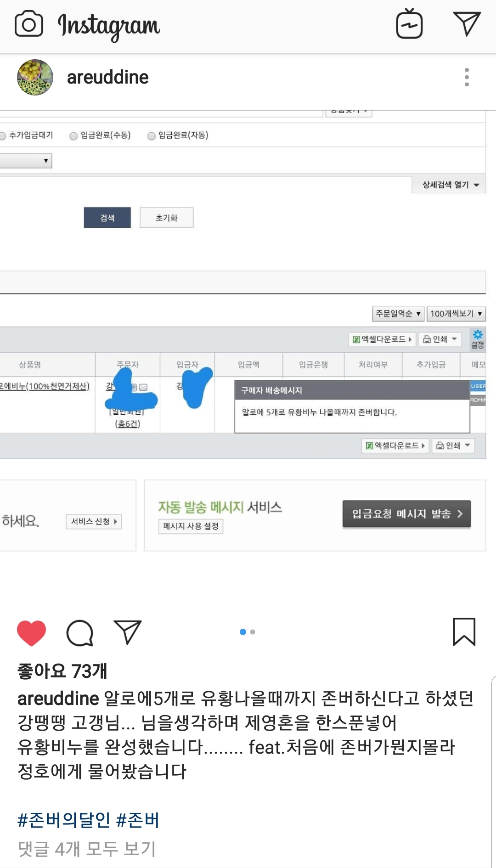
Task: Open comments with speech bubble icon
Action: click(80, 633)
